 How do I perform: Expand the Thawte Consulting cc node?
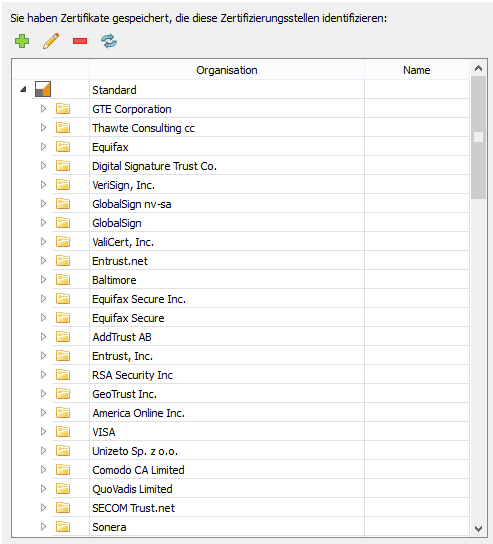click(43, 128)
